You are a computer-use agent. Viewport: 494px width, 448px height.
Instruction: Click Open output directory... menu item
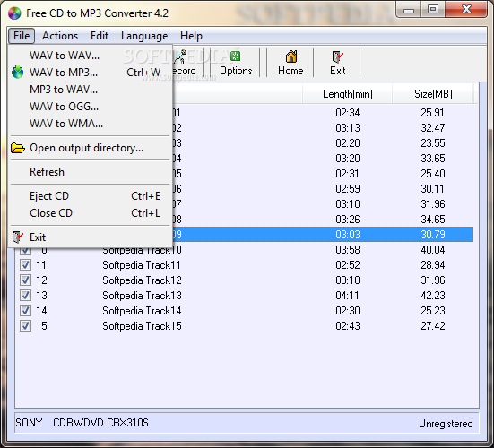coord(91,148)
